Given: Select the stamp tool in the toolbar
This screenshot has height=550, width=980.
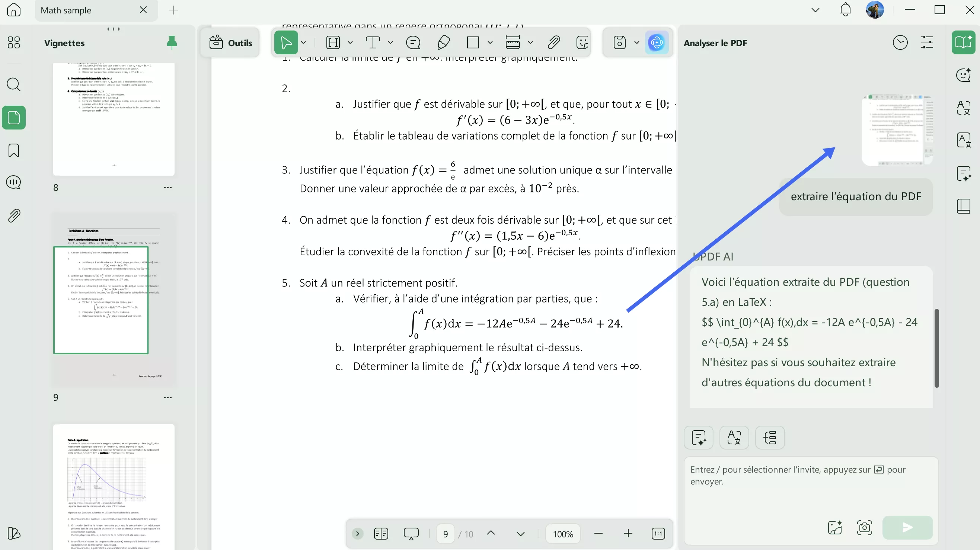Looking at the screenshot, I should [x=582, y=42].
